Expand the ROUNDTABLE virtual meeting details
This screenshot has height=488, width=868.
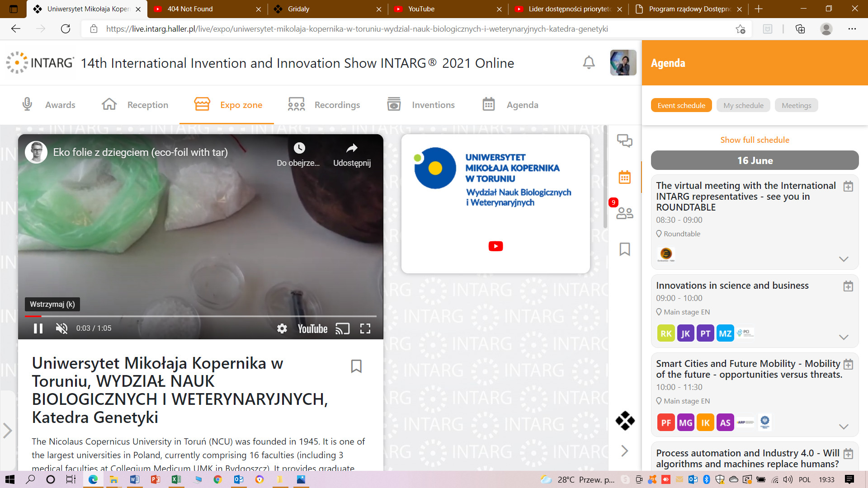coord(844,259)
